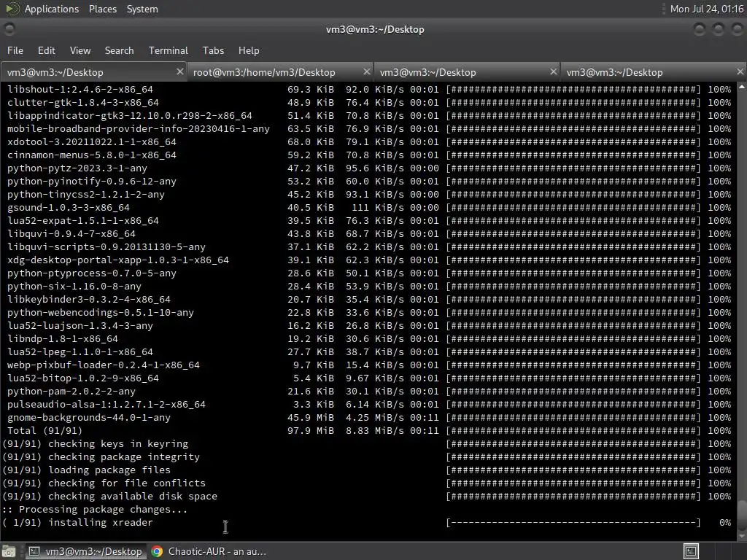This screenshot has height=560, width=747.
Task: Open the System menu in top panel
Action: [142, 9]
